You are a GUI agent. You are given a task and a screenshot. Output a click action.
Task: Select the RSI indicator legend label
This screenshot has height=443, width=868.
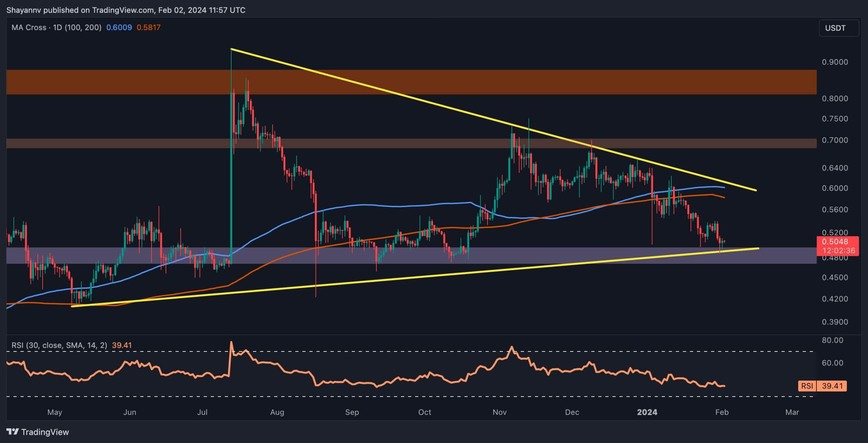[x=59, y=345]
